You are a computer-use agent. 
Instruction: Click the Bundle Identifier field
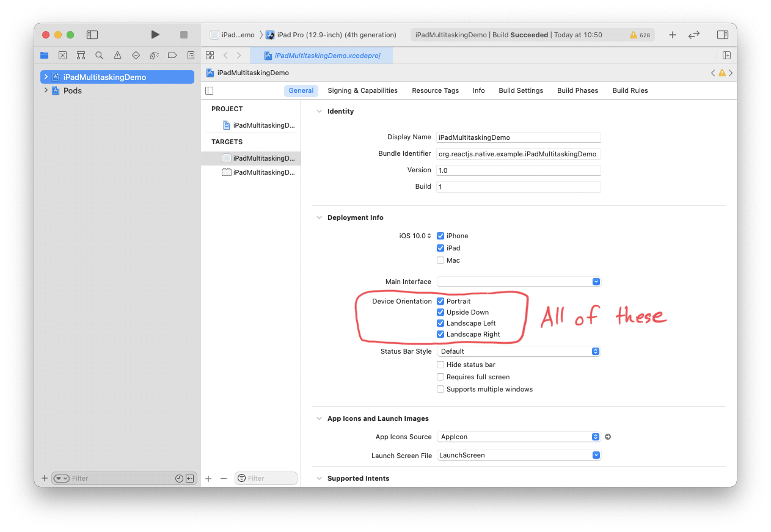(519, 154)
